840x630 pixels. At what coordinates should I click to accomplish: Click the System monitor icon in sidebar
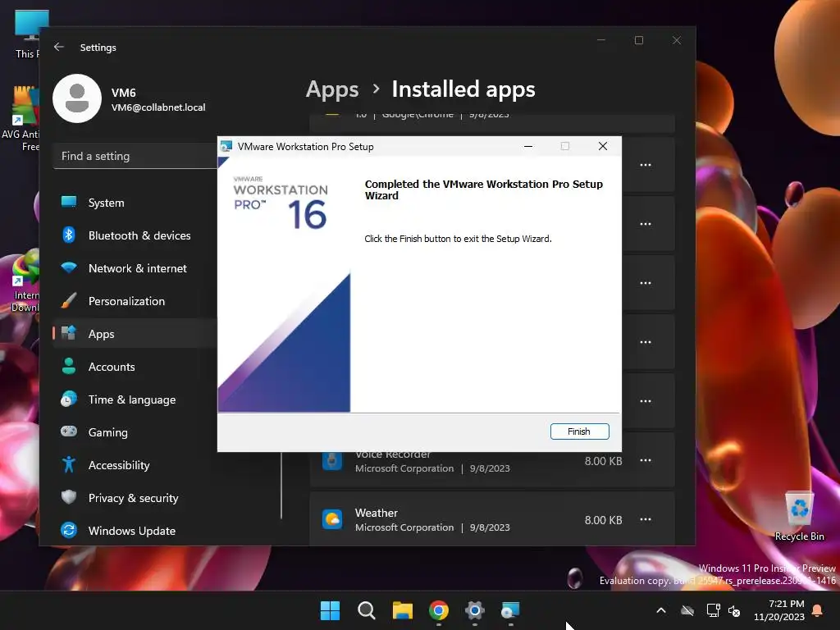coord(69,202)
